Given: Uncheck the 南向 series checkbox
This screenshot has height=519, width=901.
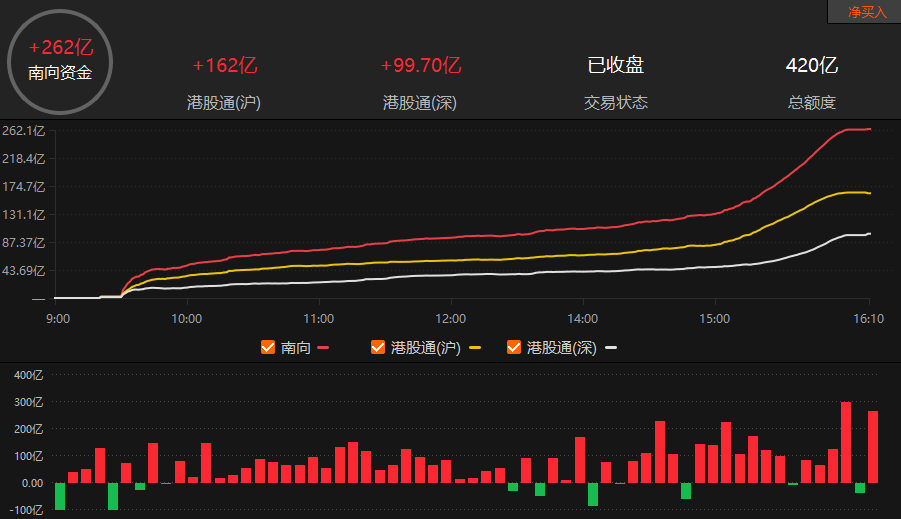Looking at the screenshot, I should click(268, 348).
